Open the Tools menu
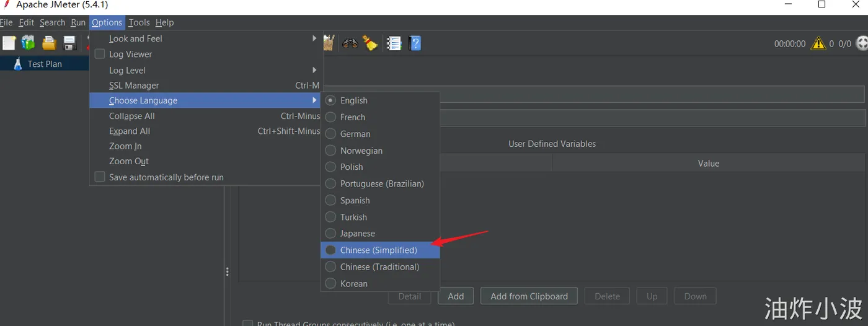 (139, 22)
